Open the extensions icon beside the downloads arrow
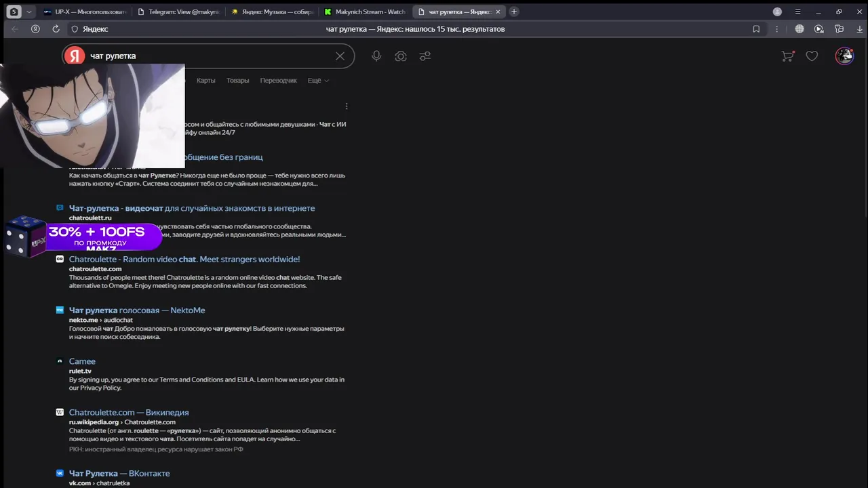The width and height of the screenshot is (868, 488). click(x=840, y=29)
